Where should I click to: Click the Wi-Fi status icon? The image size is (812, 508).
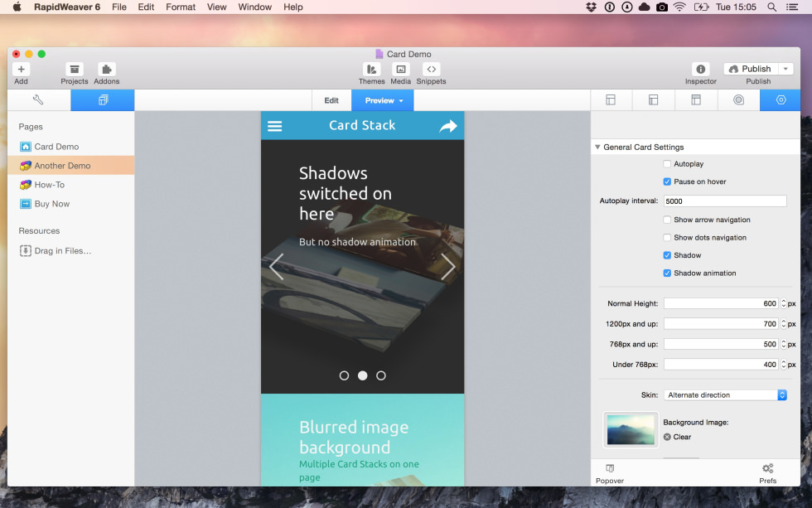pyautogui.click(x=679, y=7)
